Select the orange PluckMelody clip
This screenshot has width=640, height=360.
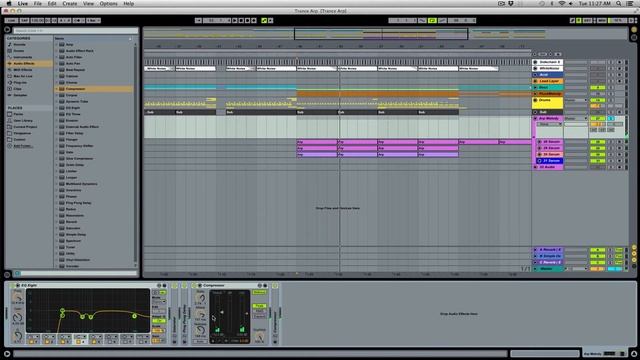(x=378, y=94)
